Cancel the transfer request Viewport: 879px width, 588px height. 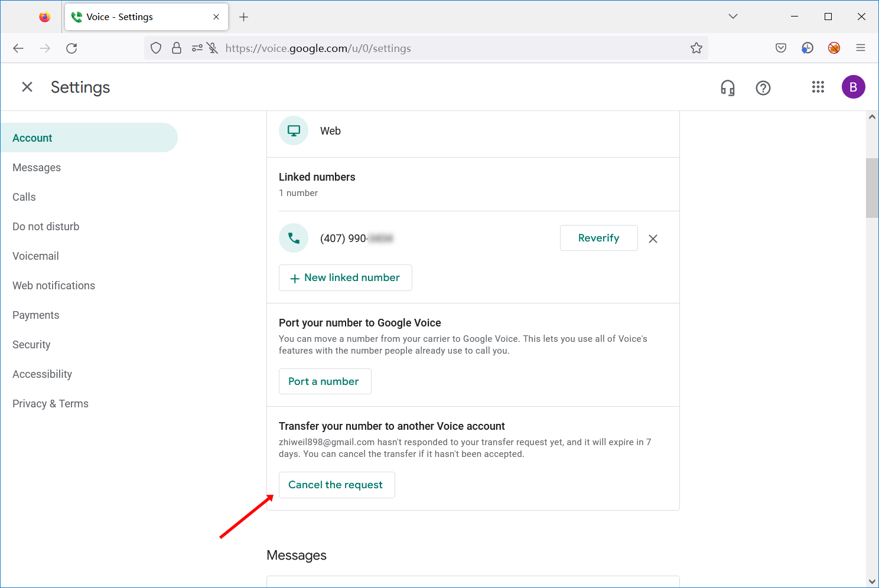point(337,485)
